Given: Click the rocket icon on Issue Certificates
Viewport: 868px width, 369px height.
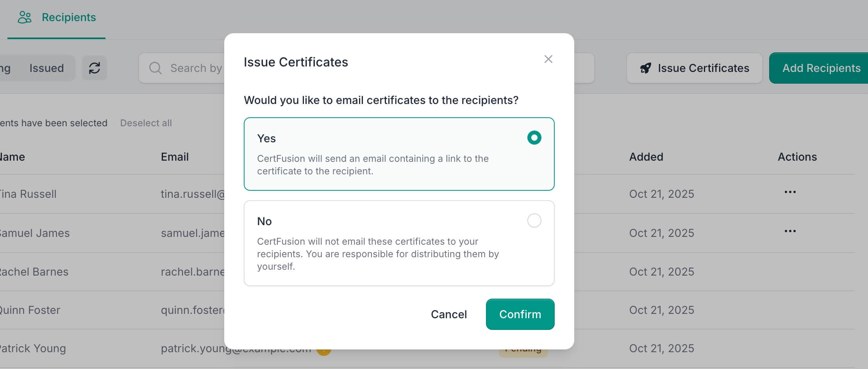Looking at the screenshot, I should tap(646, 68).
